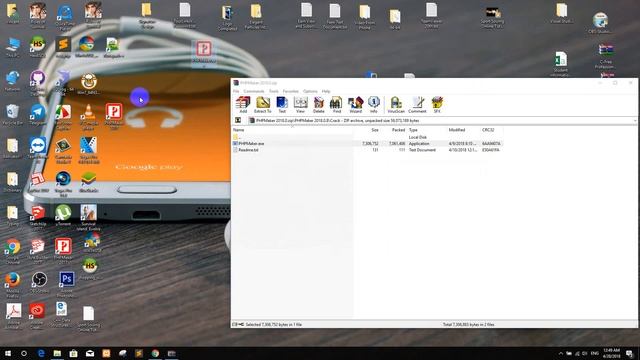Click the Find toolbar icon in WinRAR

[x=336, y=105]
